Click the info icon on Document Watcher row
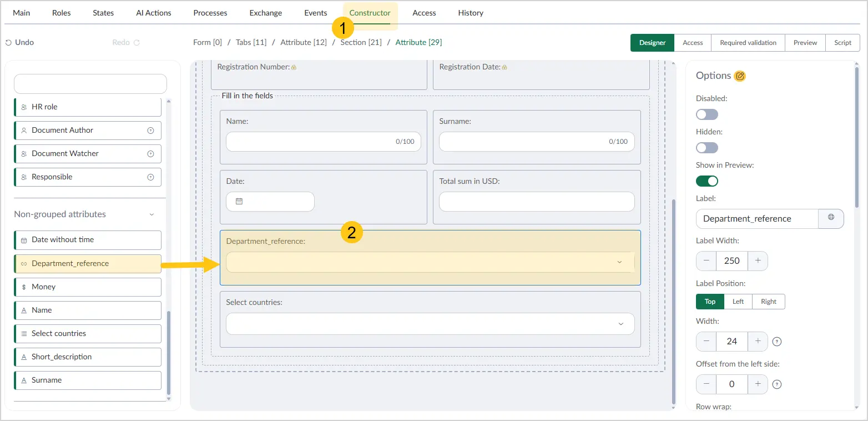Image resolution: width=868 pixels, height=421 pixels. click(x=150, y=154)
